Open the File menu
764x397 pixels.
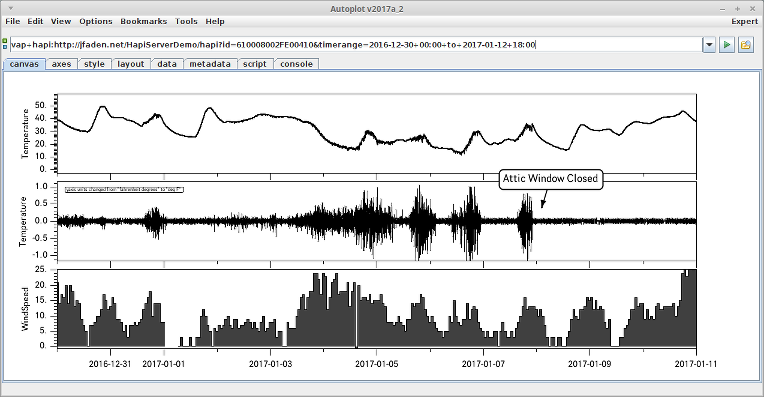[x=13, y=21]
